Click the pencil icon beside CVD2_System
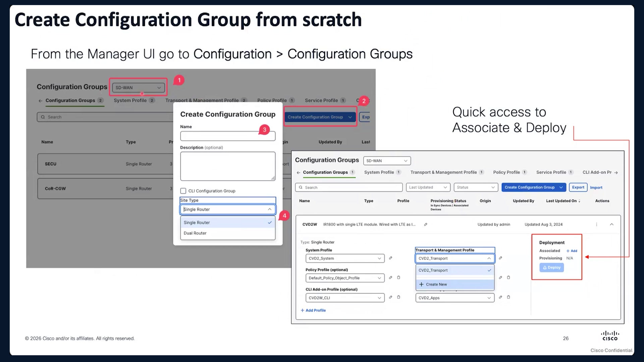 click(x=390, y=258)
